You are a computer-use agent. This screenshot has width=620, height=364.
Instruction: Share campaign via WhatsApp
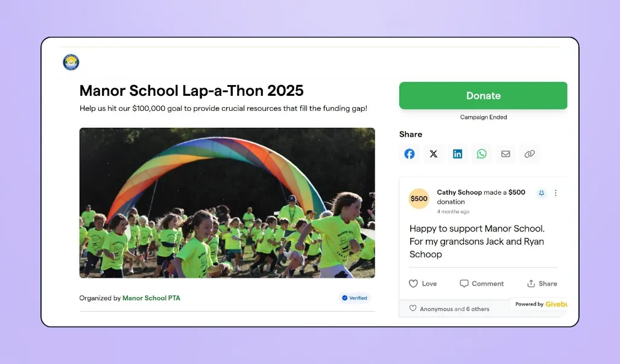pyautogui.click(x=482, y=154)
